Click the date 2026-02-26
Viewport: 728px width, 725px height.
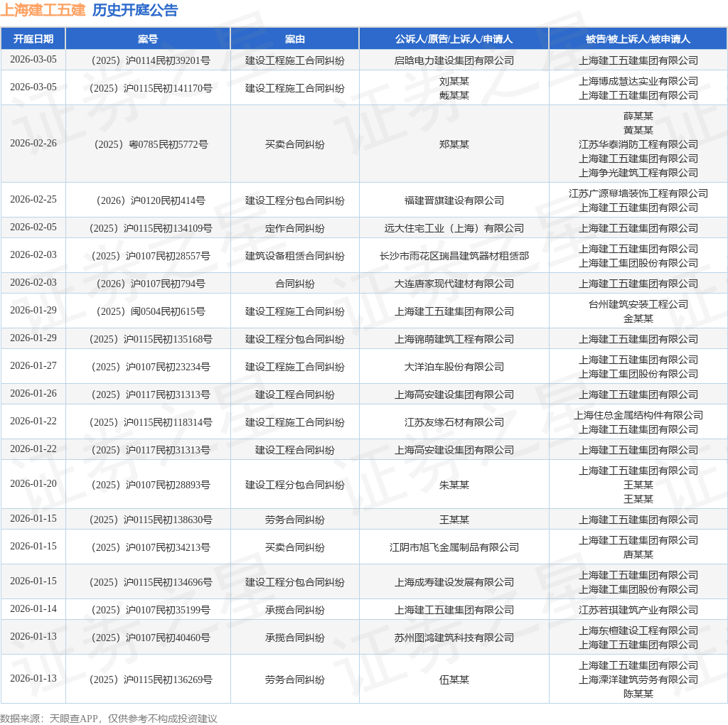33,143
